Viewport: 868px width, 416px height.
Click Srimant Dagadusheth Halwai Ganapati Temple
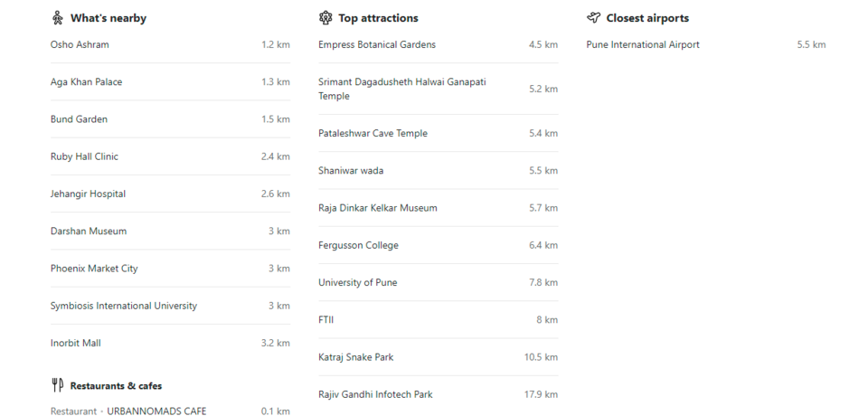(x=401, y=89)
